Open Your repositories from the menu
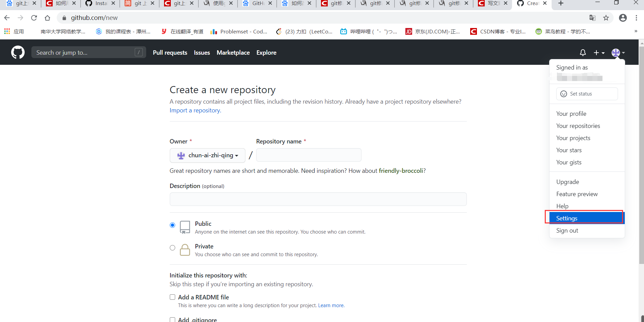This screenshot has height=322, width=644. pyautogui.click(x=587, y=126)
